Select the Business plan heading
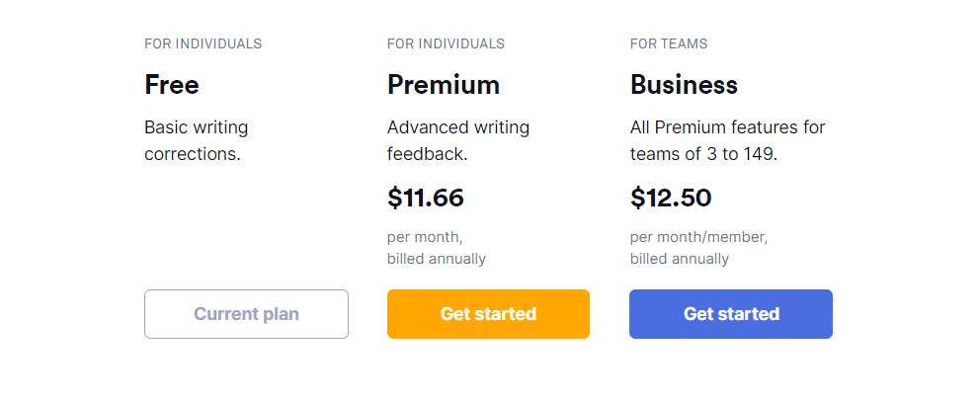 tap(684, 84)
